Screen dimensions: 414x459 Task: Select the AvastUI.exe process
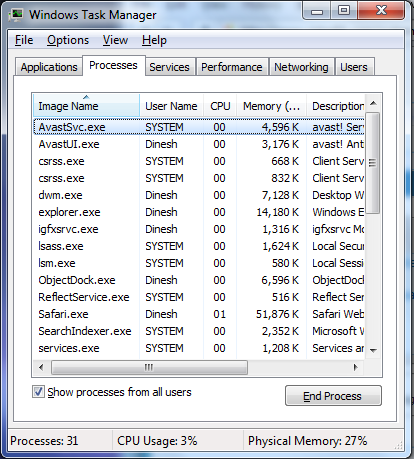[x=199, y=144]
